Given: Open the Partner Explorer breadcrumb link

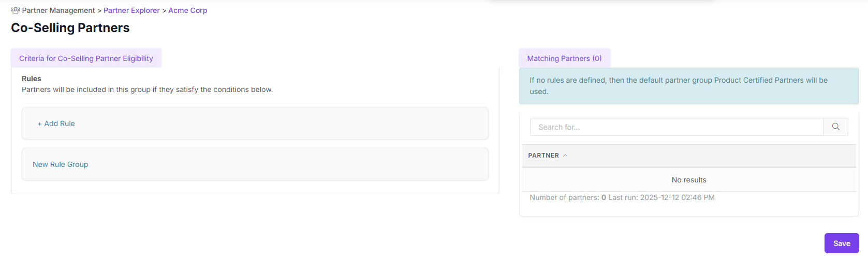Looking at the screenshot, I should coord(131,10).
